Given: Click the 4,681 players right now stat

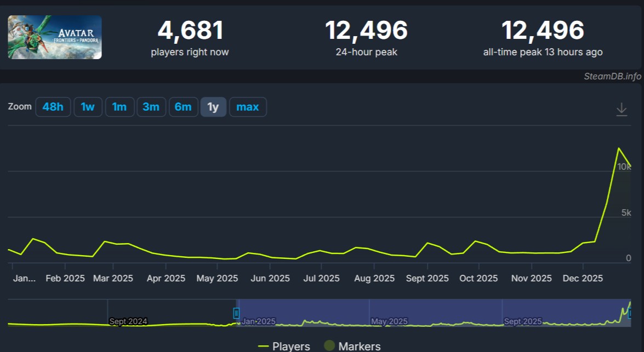Looking at the screenshot, I should 190,31.
